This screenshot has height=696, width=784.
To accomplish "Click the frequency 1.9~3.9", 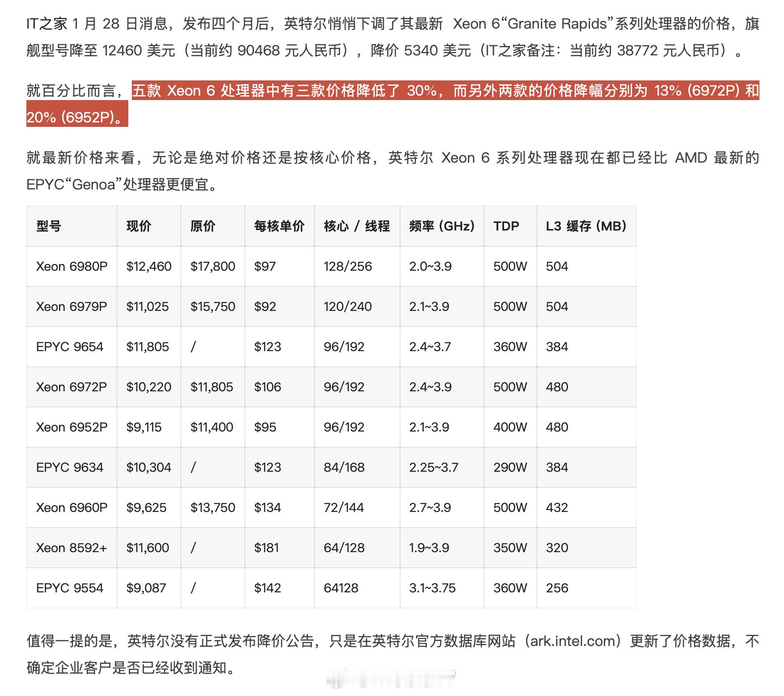I will [429, 548].
